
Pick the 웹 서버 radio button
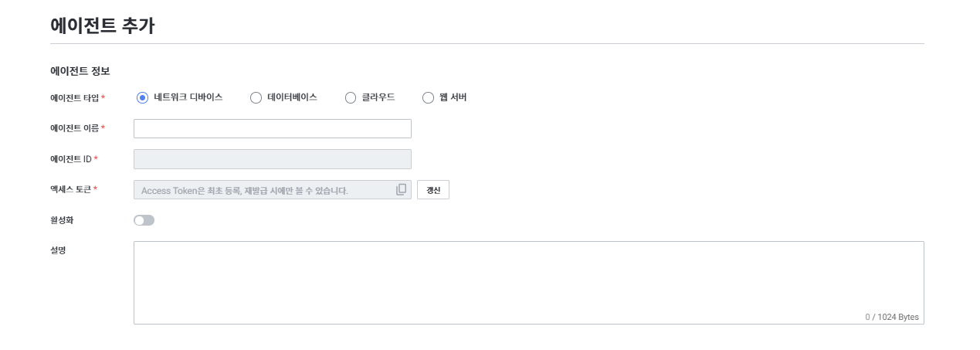click(x=429, y=97)
